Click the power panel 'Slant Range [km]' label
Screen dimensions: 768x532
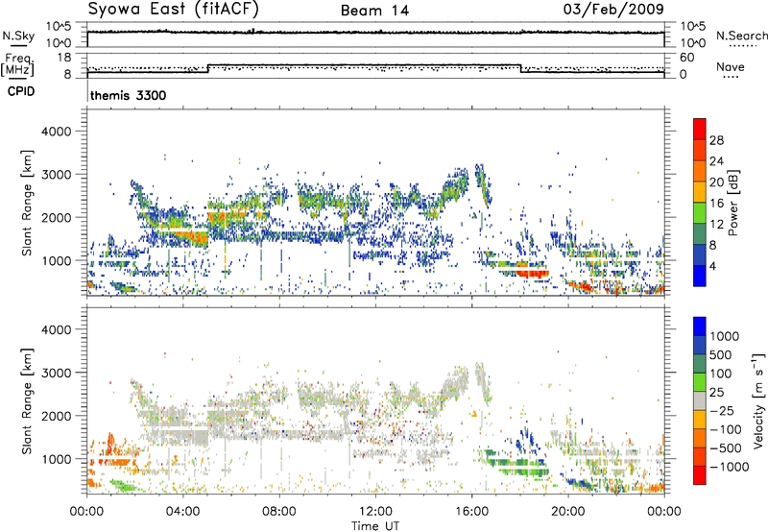(27, 203)
